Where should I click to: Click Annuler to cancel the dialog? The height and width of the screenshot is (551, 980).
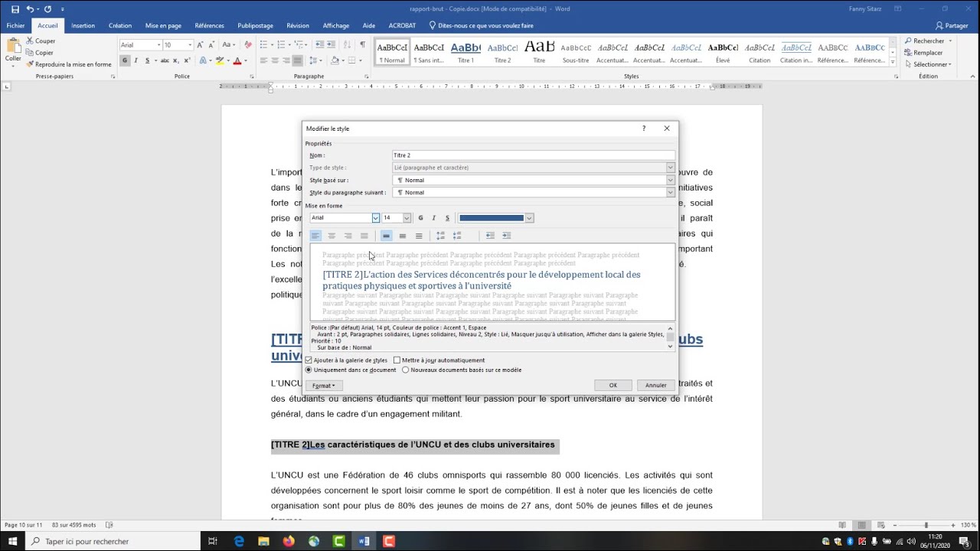click(655, 386)
